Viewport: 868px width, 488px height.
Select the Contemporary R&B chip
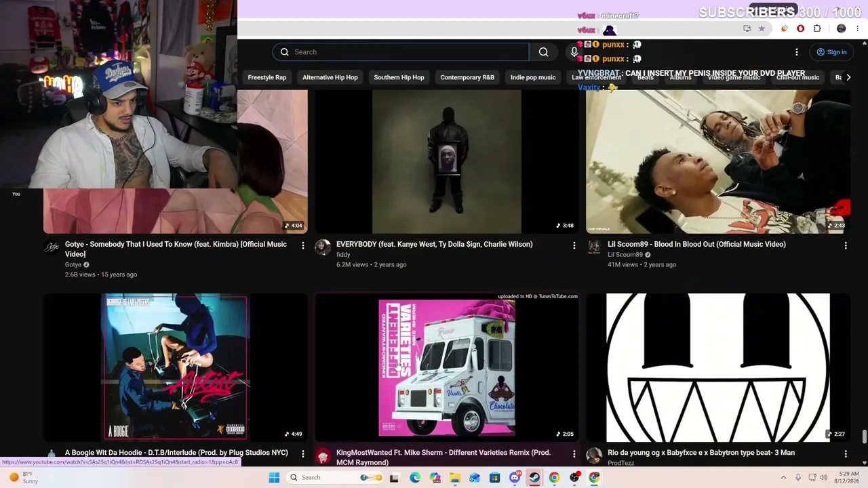[467, 77]
